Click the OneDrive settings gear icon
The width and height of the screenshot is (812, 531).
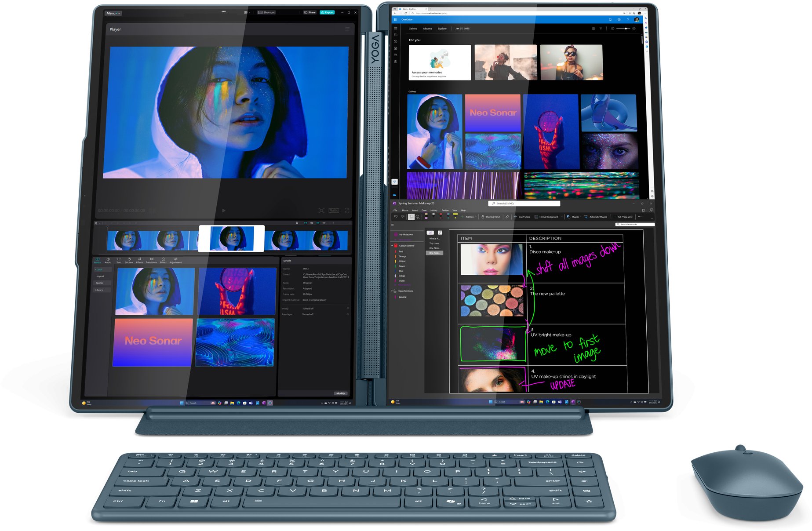[x=619, y=20]
